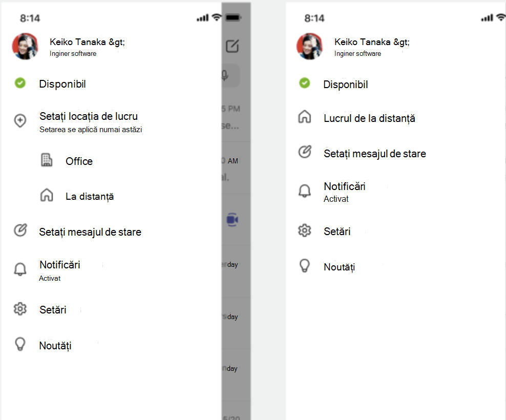Click status message edit icon in right panel
This screenshot has height=420, width=506.
[305, 152]
